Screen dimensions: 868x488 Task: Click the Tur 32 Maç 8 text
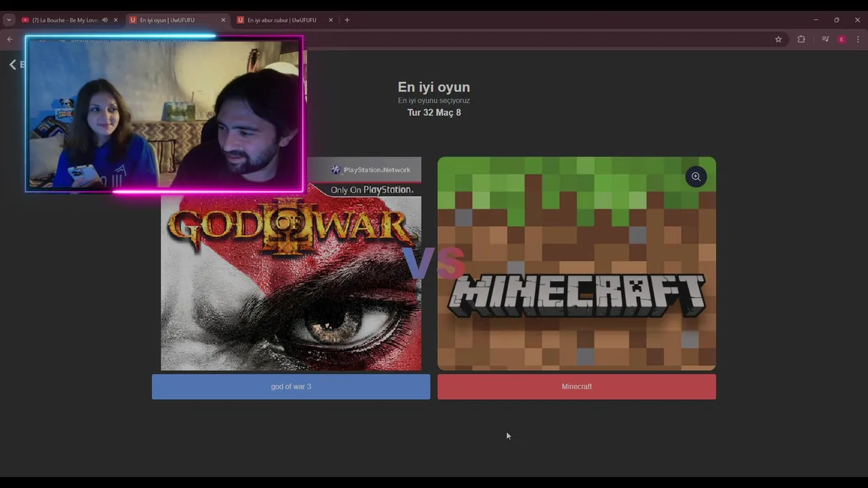point(434,113)
